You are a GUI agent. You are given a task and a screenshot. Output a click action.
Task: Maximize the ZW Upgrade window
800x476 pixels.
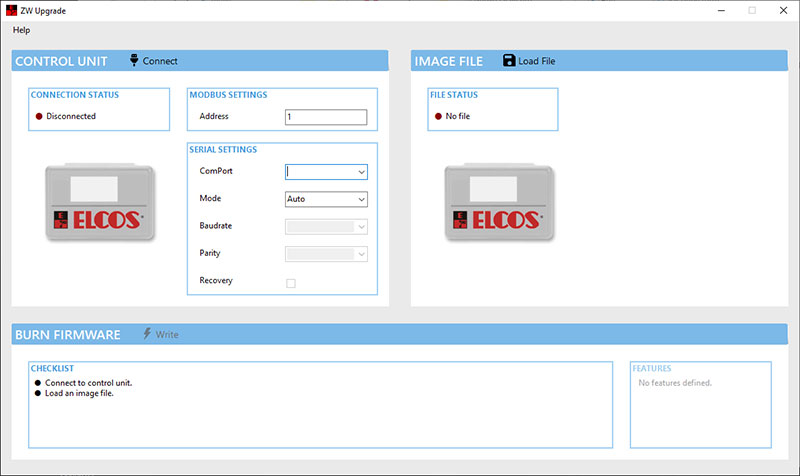pyautogui.click(x=752, y=10)
